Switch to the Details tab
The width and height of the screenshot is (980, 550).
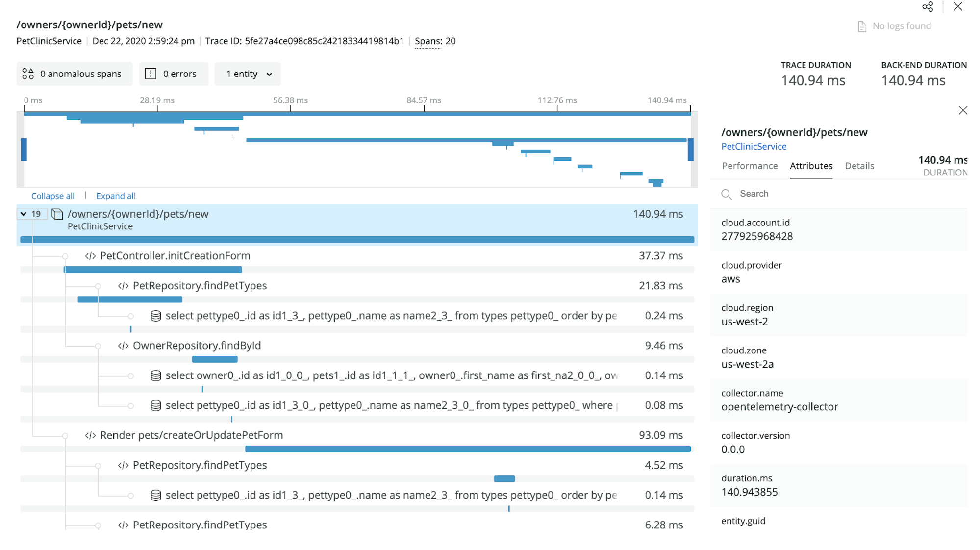tap(859, 166)
